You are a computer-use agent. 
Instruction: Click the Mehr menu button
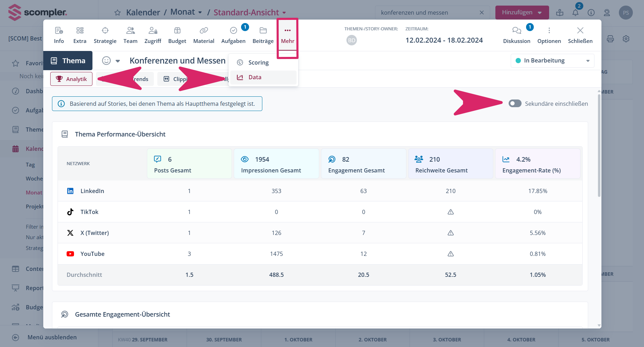tap(287, 35)
